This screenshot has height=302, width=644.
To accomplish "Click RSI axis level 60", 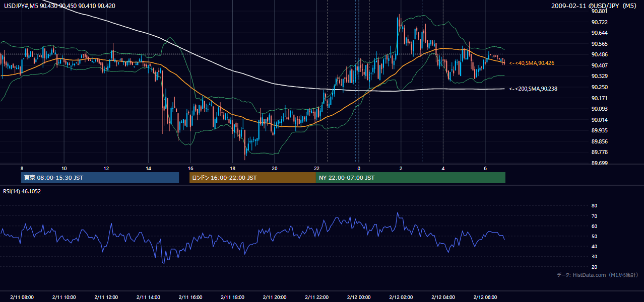I will click(x=595, y=226).
